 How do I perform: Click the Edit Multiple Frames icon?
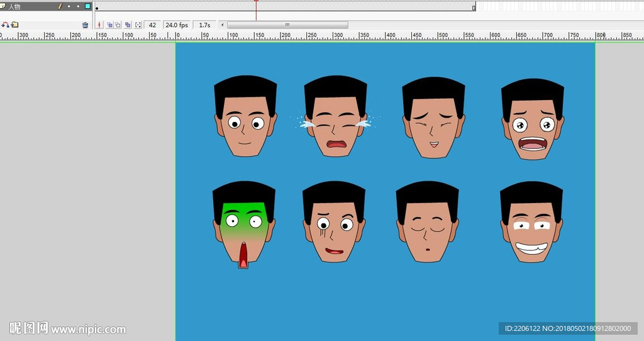tap(128, 25)
